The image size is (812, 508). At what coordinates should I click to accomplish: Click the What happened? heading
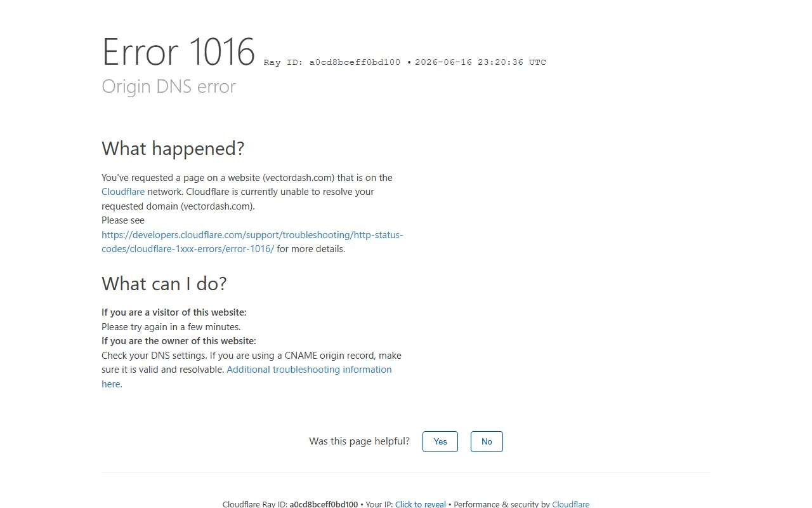coord(173,149)
